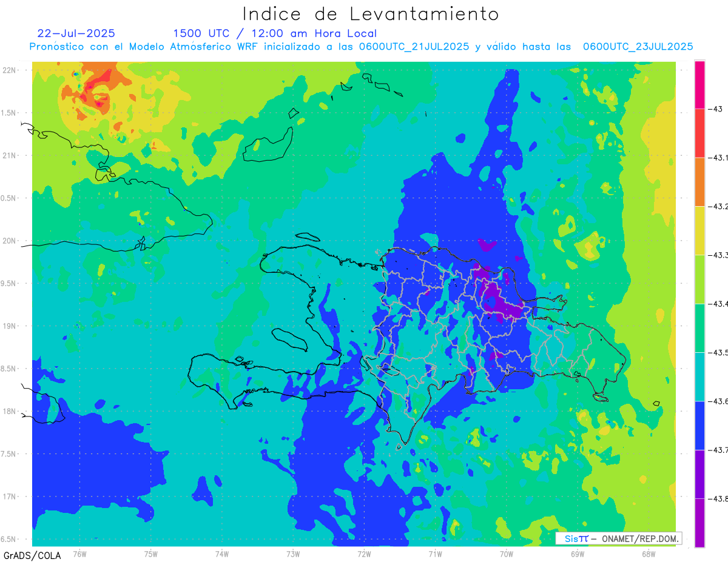This screenshot has width=728, height=562.
Task: Click the '74W' longitude label
Action: point(222,554)
